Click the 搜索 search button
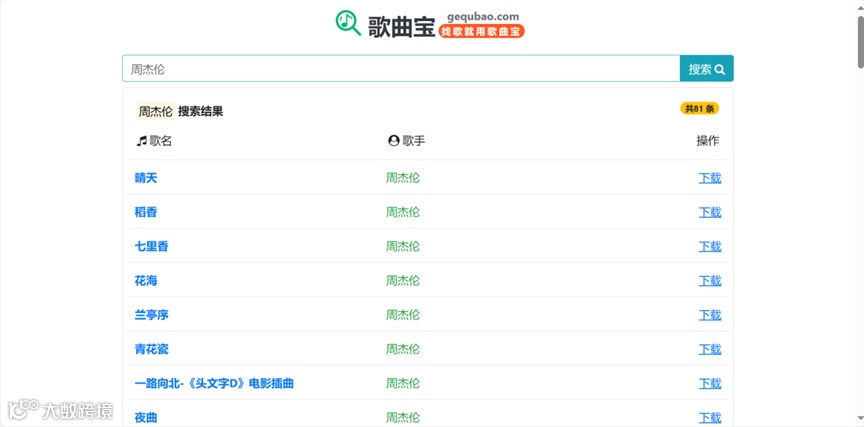Image resolution: width=864 pixels, height=427 pixels. click(706, 69)
